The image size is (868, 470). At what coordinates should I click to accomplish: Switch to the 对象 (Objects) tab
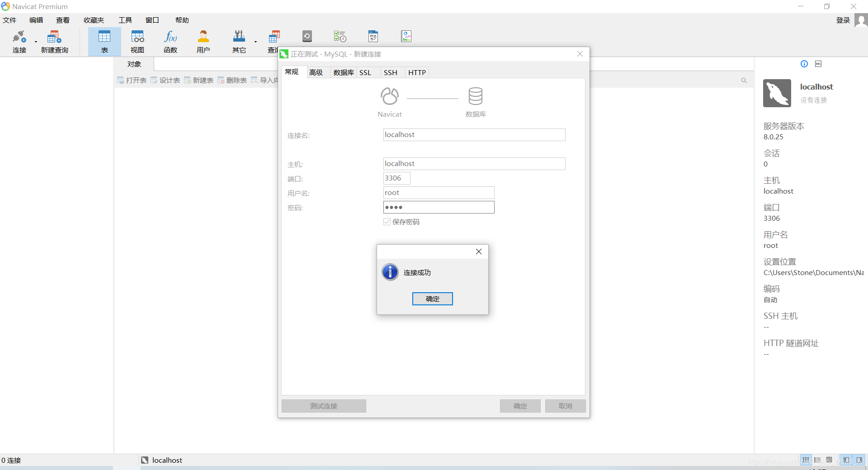[x=134, y=64]
